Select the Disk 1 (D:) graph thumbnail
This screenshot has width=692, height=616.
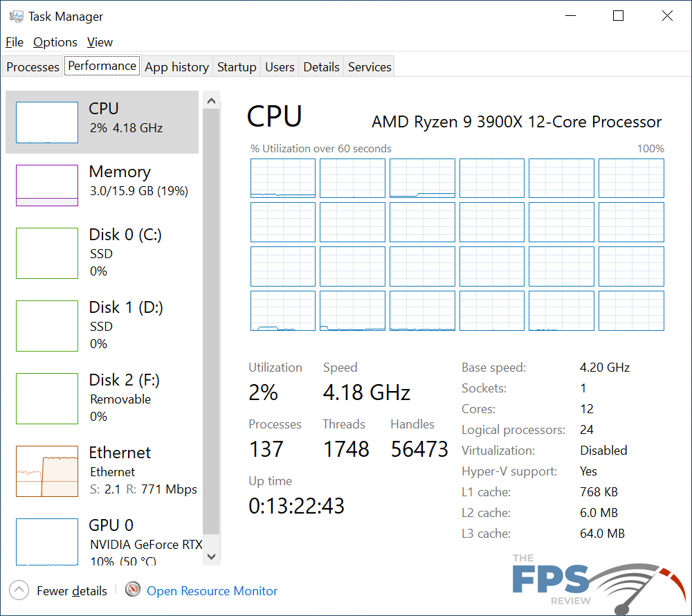[x=47, y=326]
